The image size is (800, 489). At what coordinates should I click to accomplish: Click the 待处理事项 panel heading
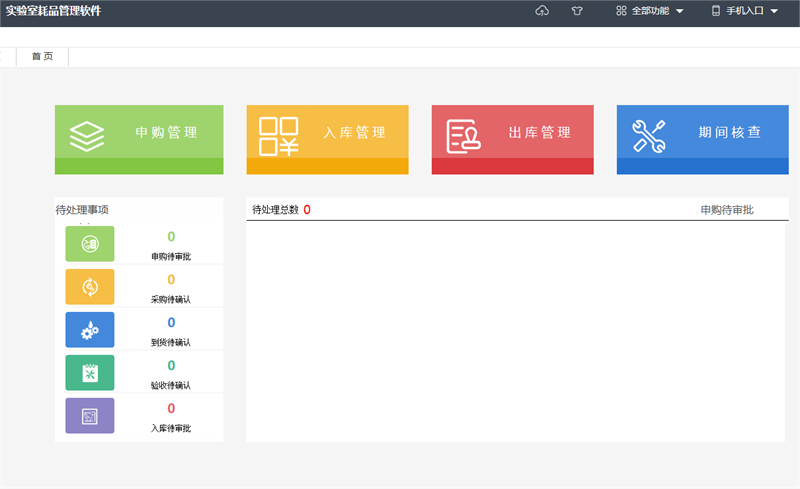(82, 210)
